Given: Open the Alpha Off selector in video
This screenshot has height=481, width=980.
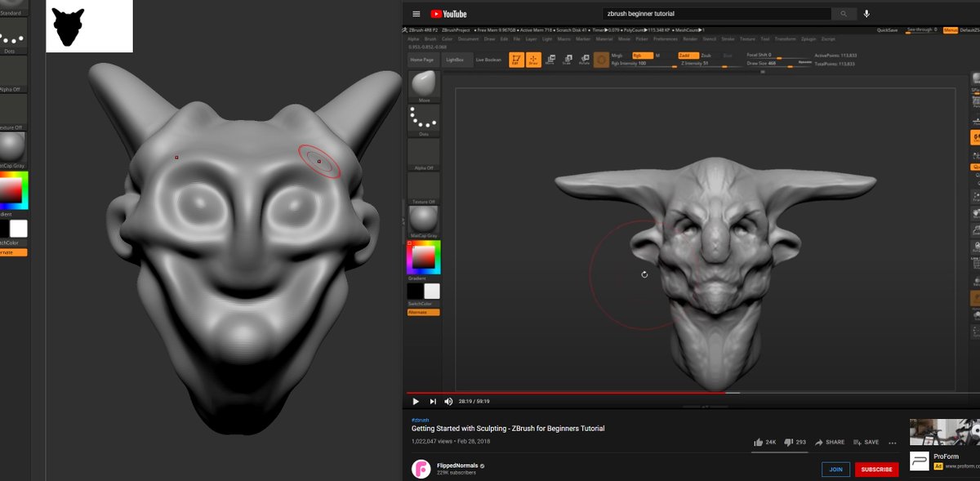Looking at the screenshot, I should point(423,154).
